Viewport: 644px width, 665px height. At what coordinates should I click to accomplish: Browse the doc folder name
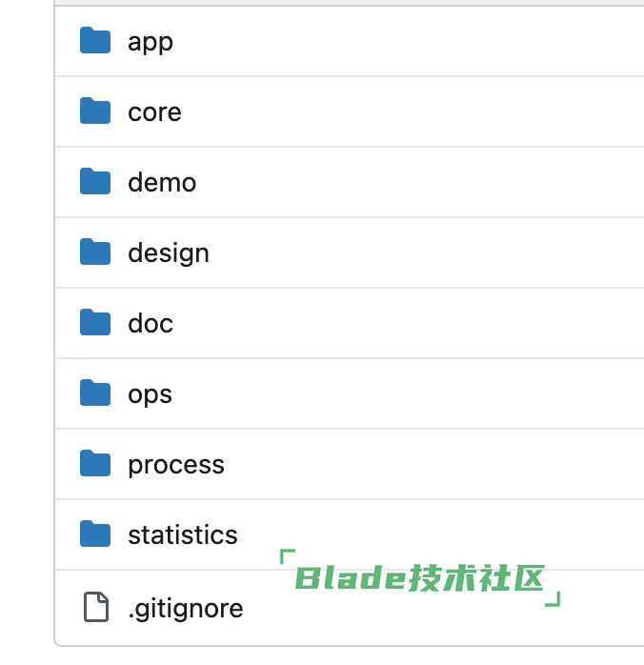[x=151, y=324]
